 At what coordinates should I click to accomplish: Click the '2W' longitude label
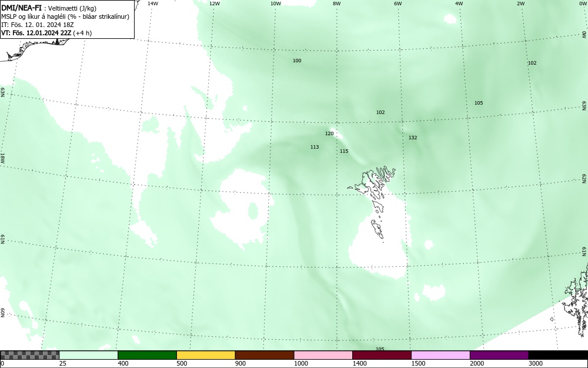[x=520, y=4]
